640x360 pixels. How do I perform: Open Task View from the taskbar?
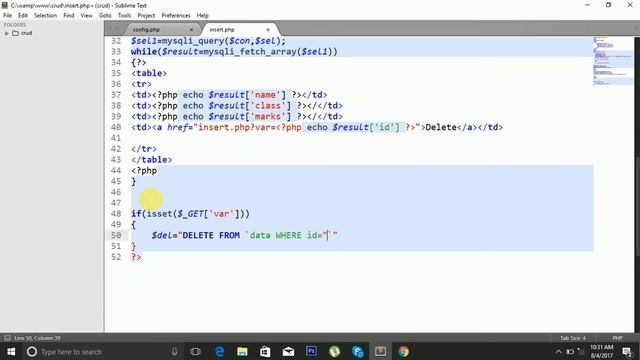click(196, 351)
